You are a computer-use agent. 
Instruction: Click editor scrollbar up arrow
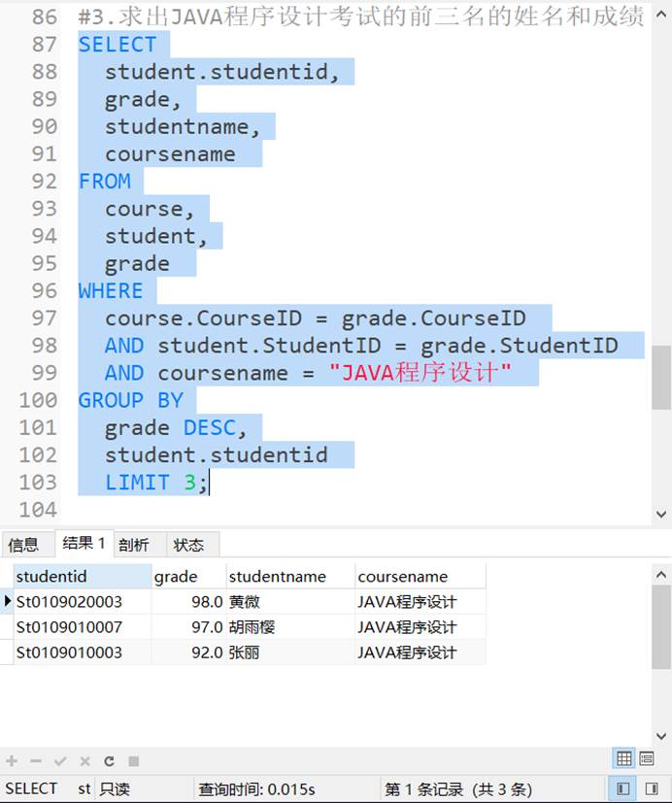tap(661, 15)
